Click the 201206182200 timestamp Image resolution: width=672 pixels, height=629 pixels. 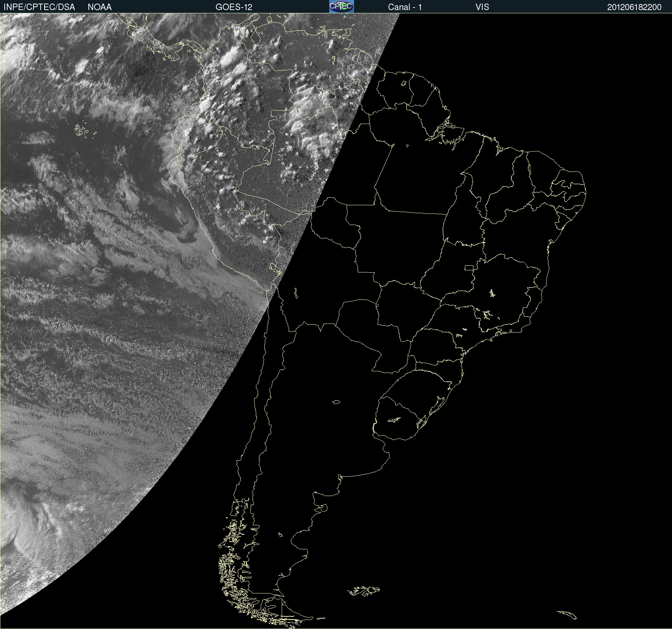(634, 7)
